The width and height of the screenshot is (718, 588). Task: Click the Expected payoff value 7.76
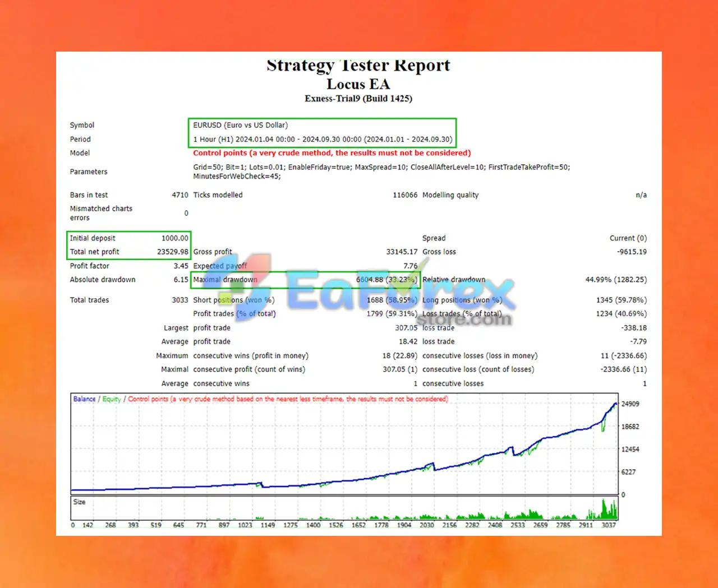pyautogui.click(x=411, y=266)
